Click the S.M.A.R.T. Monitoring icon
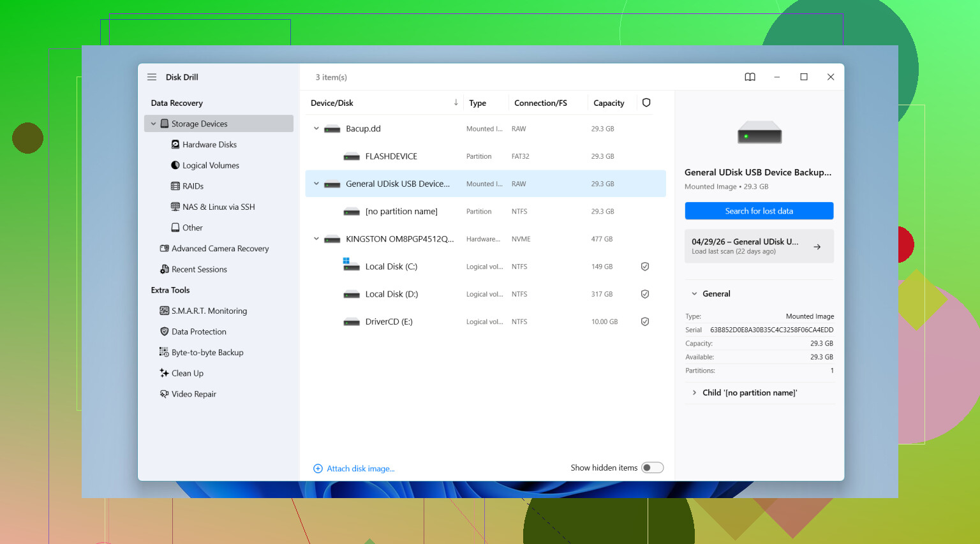The width and height of the screenshot is (980, 544). click(165, 311)
